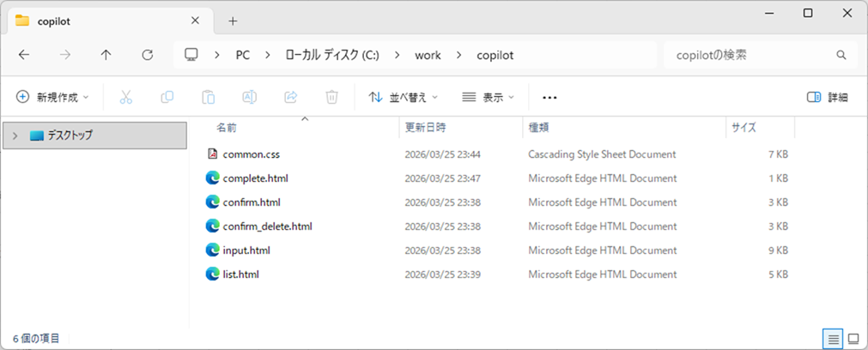Open the 新規作成 dropdown

coord(52,97)
